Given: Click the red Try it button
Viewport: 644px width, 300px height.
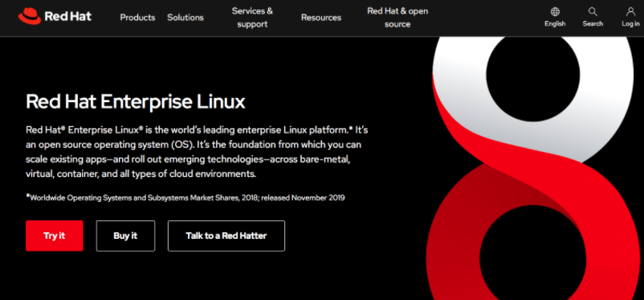Looking at the screenshot, I should pos(55,236).
